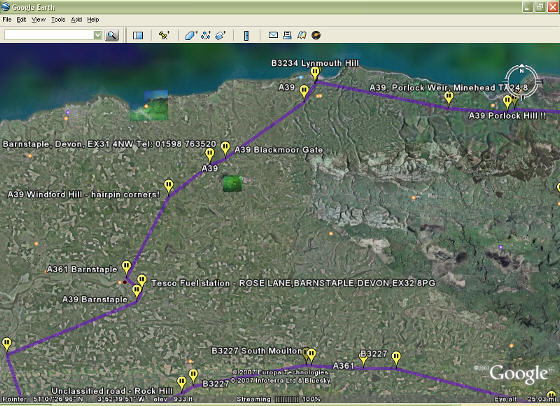Select the Unclassified road Rock Hill pin
The height and width of the screenshot is (406, 560).
pyautogui.click(x=181, y=384)
